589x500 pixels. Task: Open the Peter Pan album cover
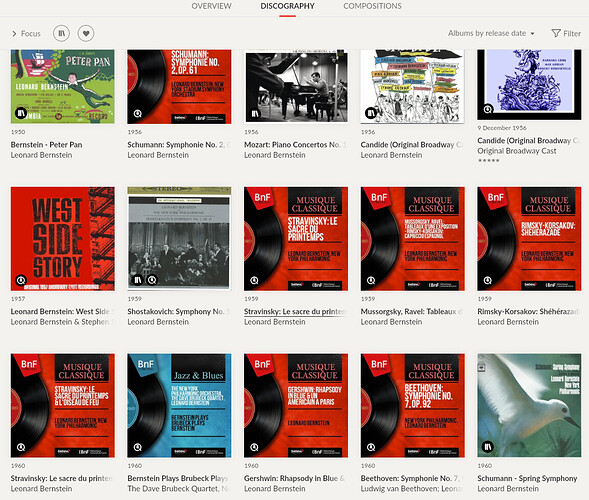click(63, 86)
